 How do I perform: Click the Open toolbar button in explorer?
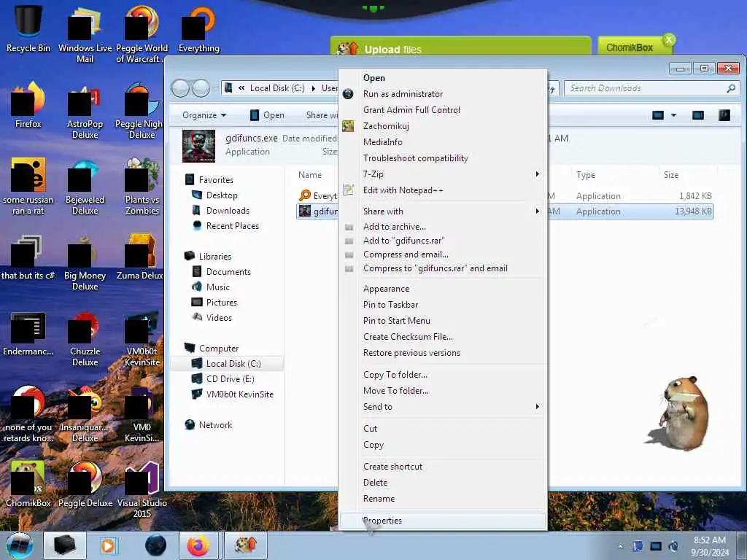click(267, 115)
